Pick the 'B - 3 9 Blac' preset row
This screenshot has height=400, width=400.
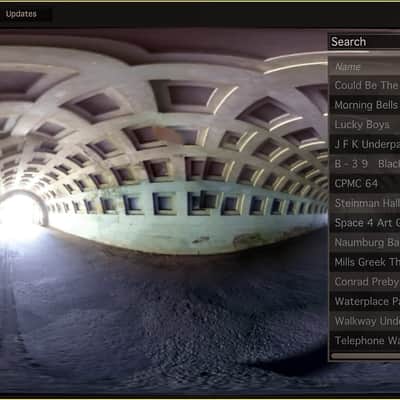point(365,164)
